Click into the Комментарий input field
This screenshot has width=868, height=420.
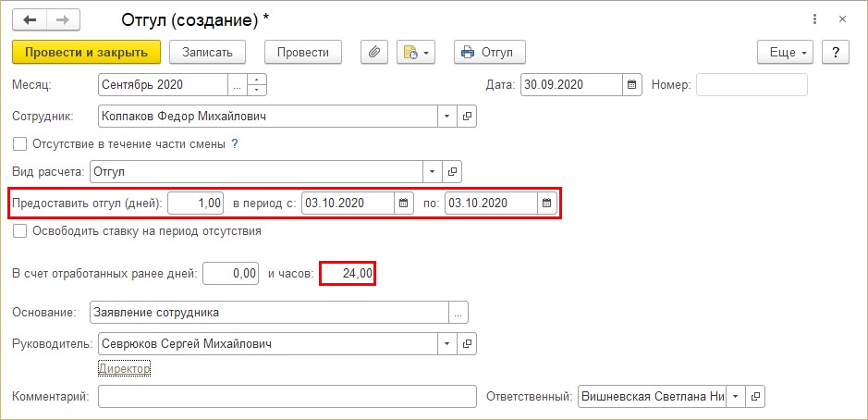pos(287,397)
